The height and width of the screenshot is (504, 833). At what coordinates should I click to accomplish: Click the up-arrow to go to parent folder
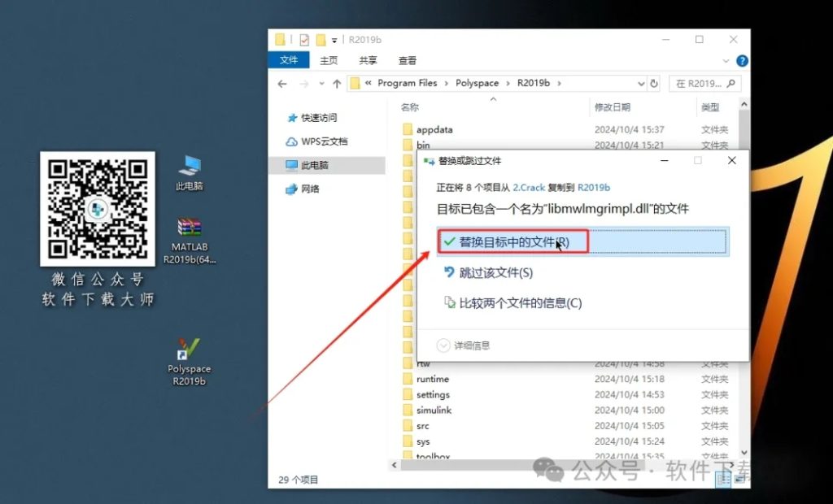tap(337, 83)
